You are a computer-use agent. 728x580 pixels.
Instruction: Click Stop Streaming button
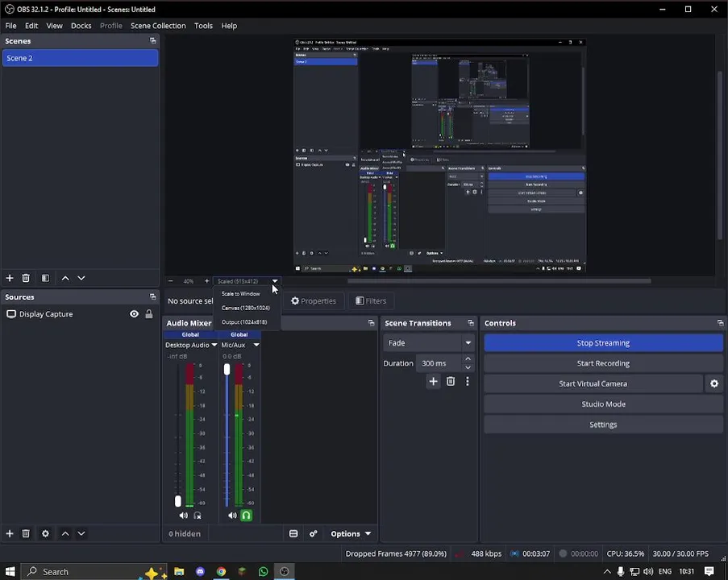coord(603,343)
